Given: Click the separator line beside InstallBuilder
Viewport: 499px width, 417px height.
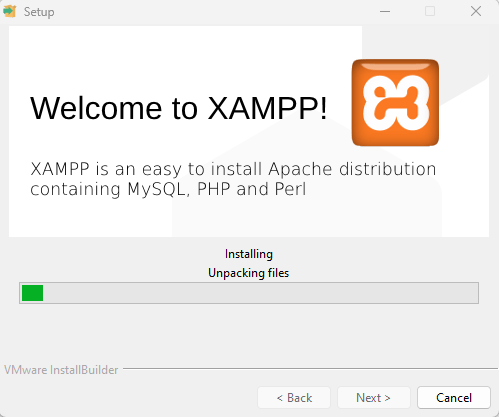Looking at the screenshot, I should 310,369.
